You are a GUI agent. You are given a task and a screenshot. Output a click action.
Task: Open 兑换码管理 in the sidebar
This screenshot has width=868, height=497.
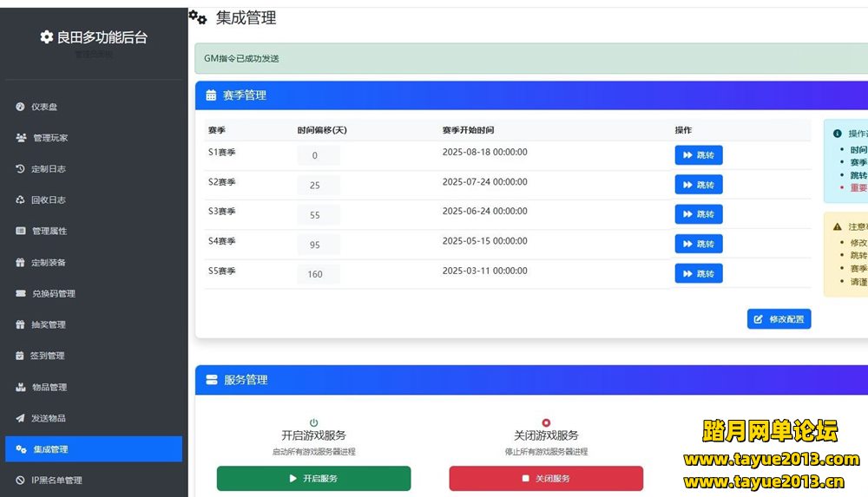[x=53, y=294]
